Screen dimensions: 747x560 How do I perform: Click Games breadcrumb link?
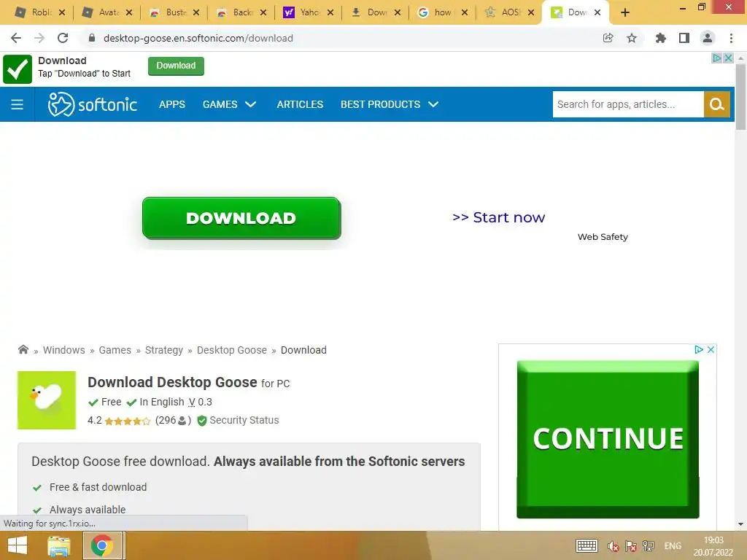(115, 350)
